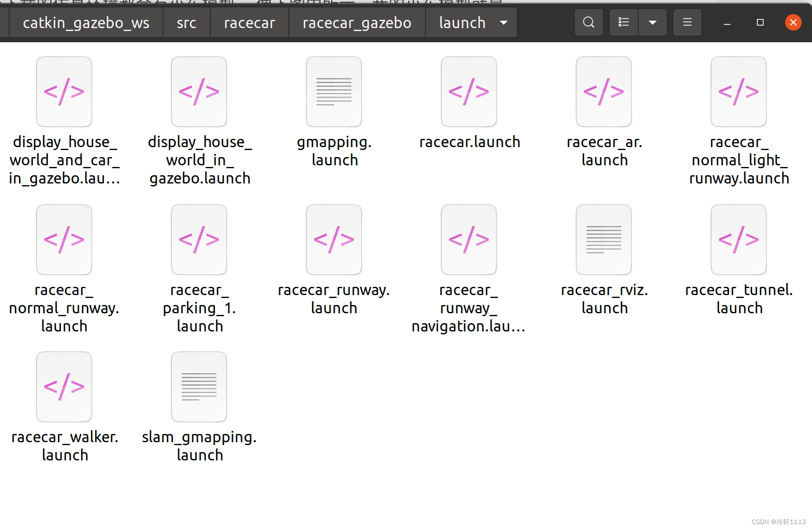Expand view options dropdown arrow
Viewport: 812px width, 529px height.
tap(652, 22)
